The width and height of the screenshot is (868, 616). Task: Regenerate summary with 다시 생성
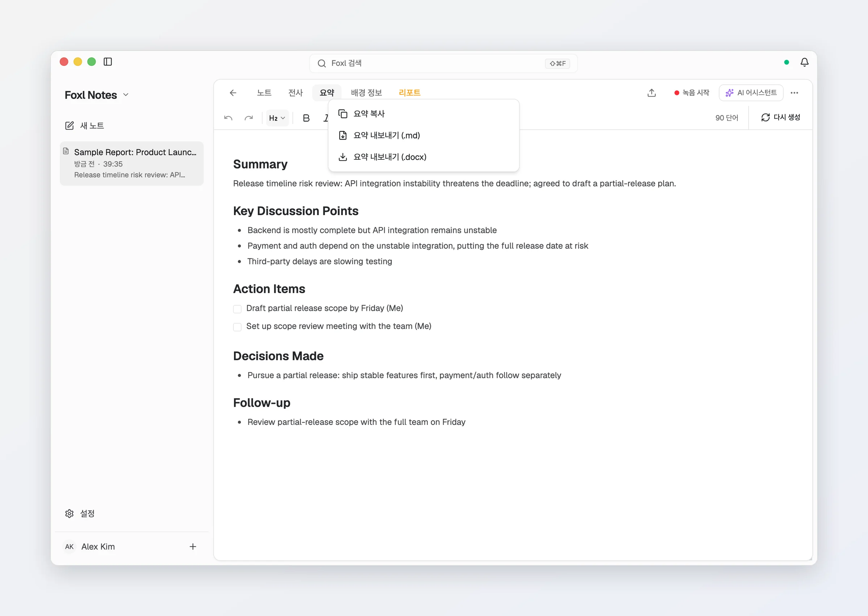(780, 117)
